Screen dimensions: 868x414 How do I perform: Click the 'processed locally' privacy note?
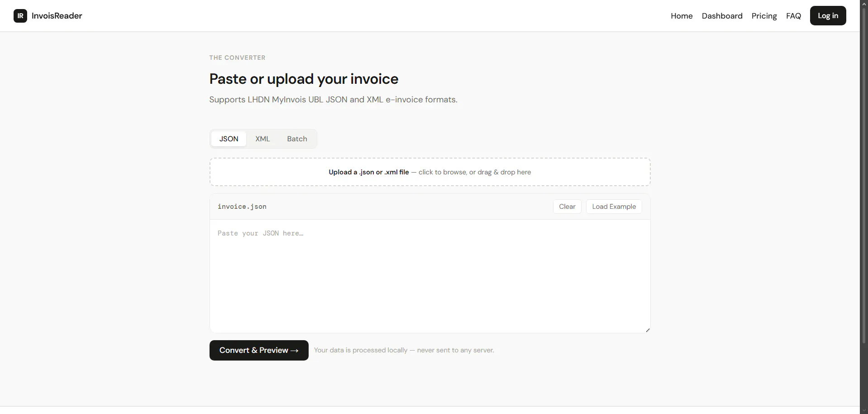click(404, 351)
